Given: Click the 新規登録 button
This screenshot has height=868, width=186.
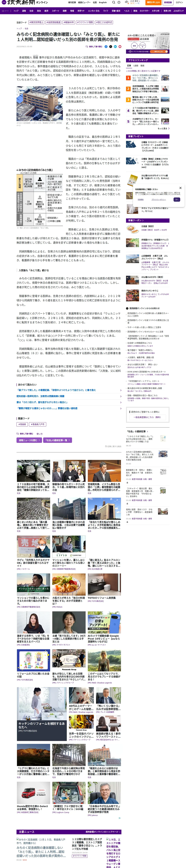Looking at the screenshot, I should coord(168,2).
